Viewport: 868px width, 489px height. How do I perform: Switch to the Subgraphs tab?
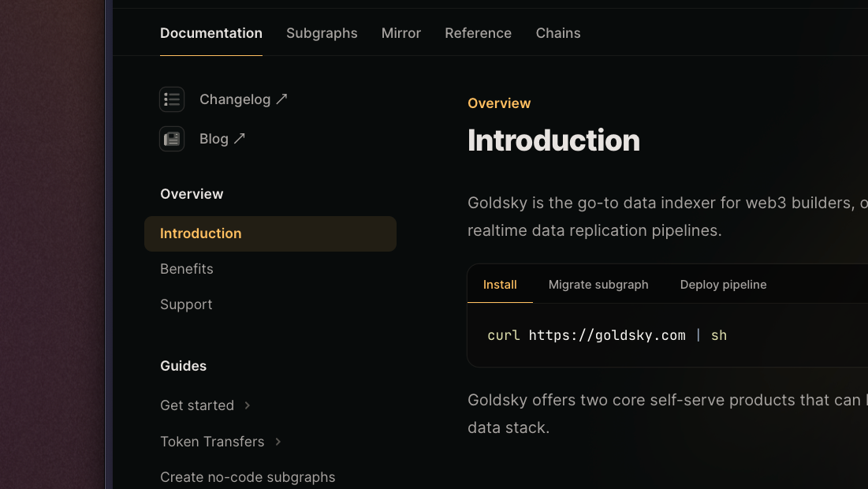(322, 33)
